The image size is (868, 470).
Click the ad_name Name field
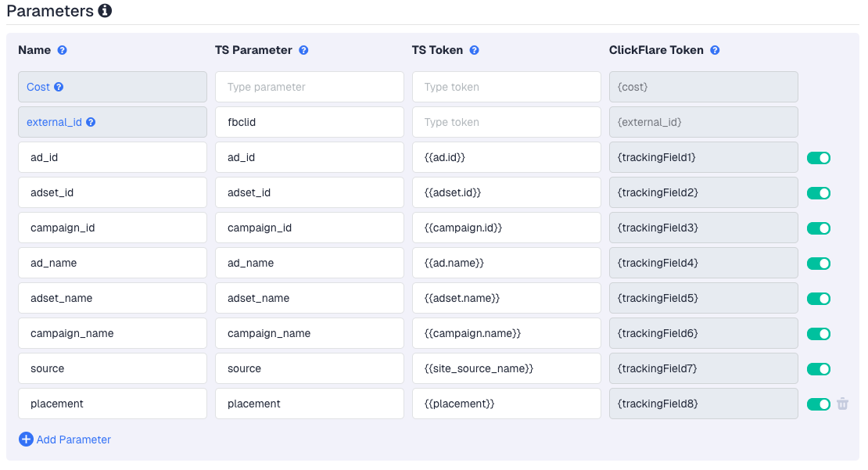pyautogui.click(x=112, y=263)
